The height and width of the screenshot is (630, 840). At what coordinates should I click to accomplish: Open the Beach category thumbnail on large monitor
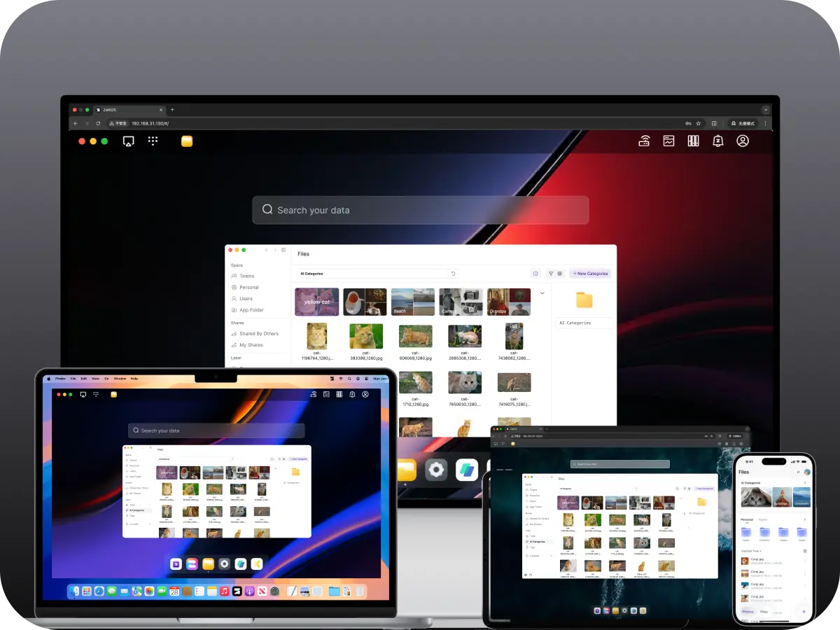point(412,302)
